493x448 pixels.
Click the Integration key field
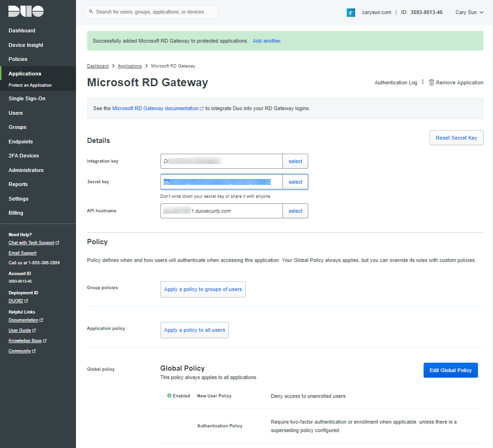point(222,162)
